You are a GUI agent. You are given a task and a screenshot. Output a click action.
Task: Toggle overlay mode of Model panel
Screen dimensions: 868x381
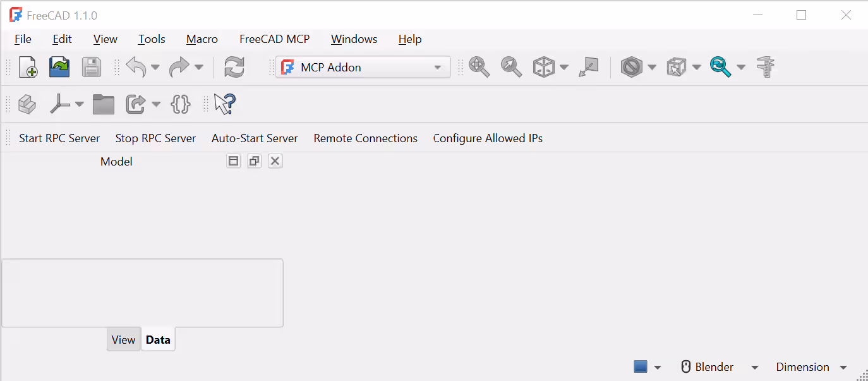point(234,161)
